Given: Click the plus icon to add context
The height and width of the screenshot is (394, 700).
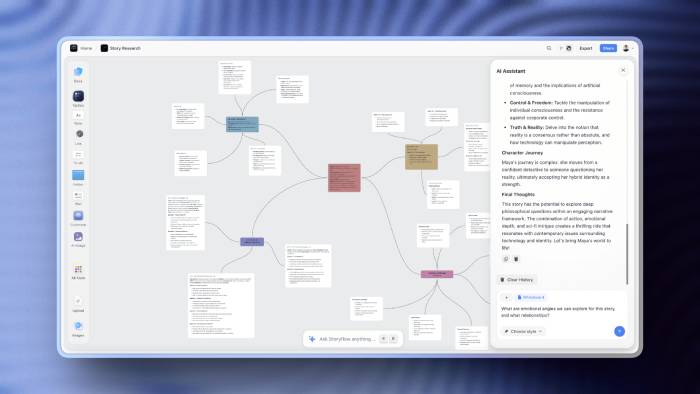Looking at the screenshot, I should (506, 297).
